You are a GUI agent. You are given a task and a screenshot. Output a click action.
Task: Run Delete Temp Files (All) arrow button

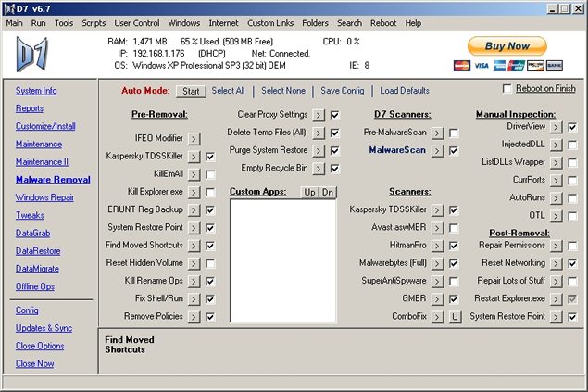click(319, 133)
